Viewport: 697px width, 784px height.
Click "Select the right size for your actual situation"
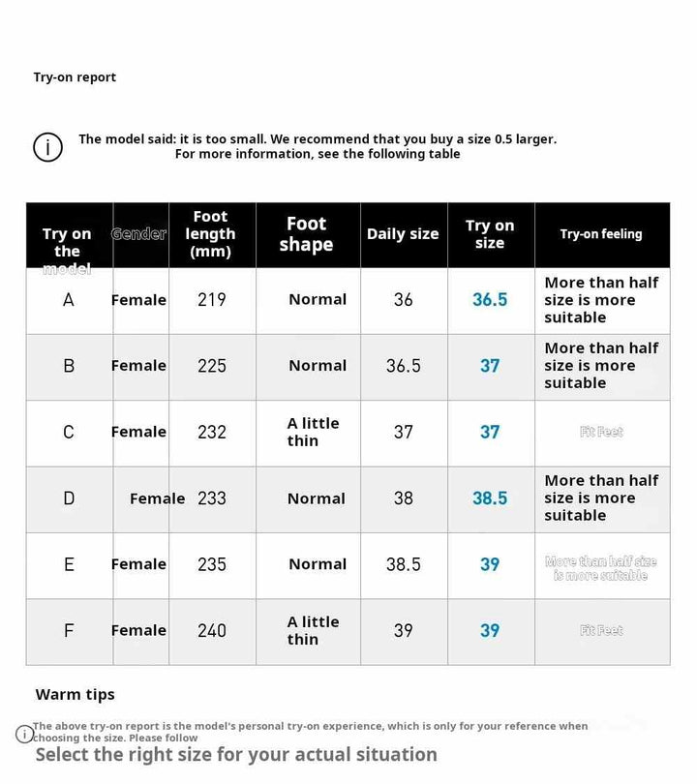pyautogui.click(x=236, y=755)
